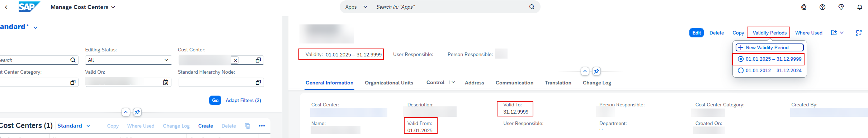This screenshot has height=138, width=868.
Task: Click New Validity Period
Action: pos(769,47)
